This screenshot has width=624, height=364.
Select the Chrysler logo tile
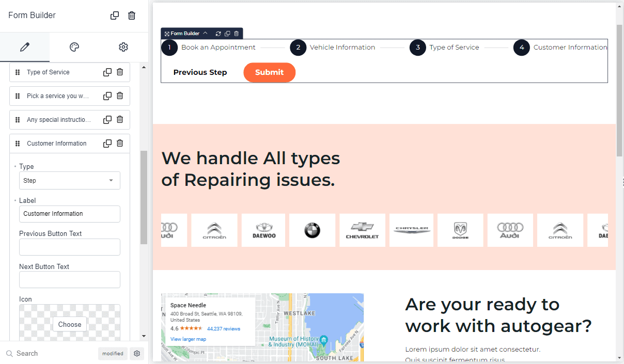pos(412,230)
